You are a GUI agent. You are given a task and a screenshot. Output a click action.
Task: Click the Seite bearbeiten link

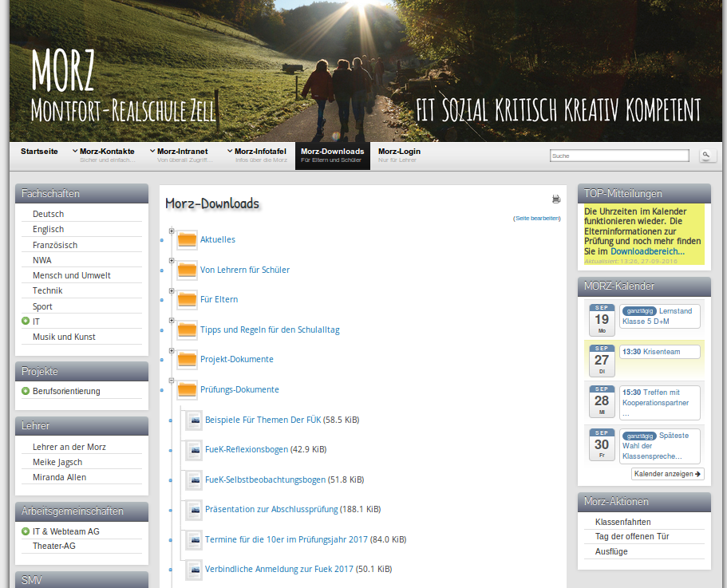click(537, 219)
